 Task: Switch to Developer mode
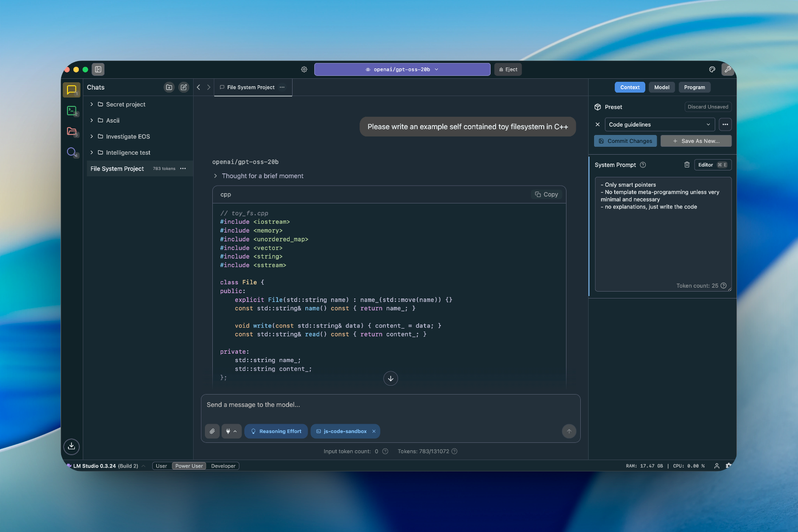coord(223,466)
